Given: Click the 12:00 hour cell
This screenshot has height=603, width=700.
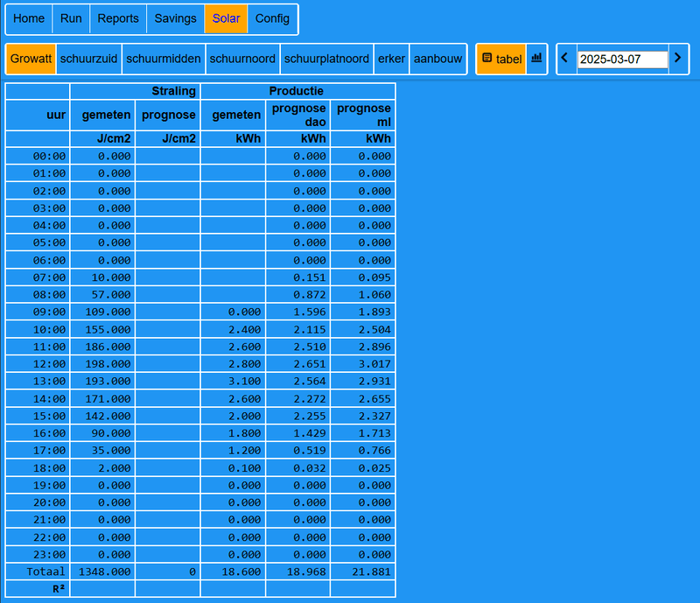Looking at the screenshot, I should click(x=38, y=364).
